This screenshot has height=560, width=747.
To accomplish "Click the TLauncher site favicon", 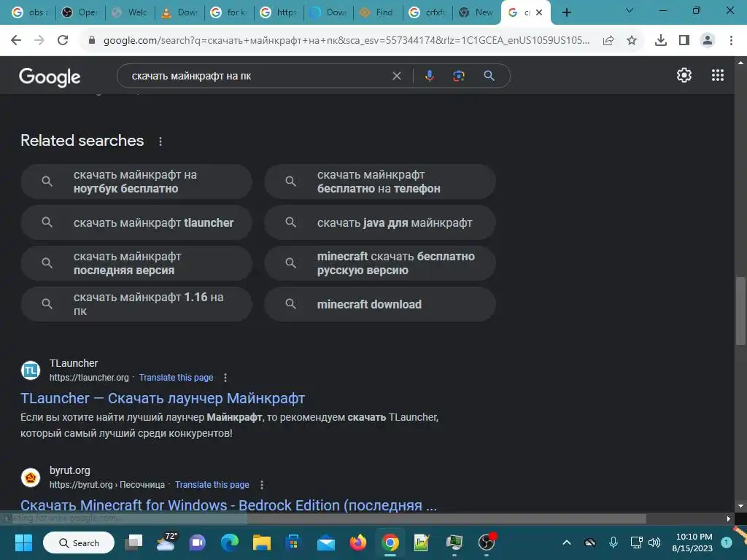I will coord(31,370).
